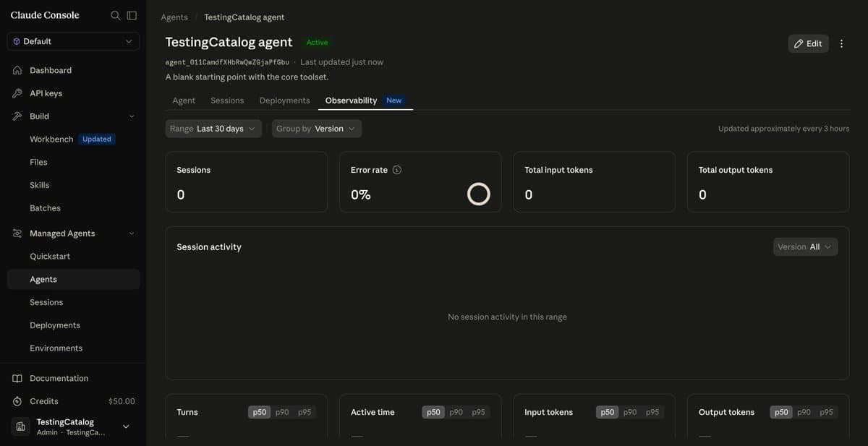Click the Dashboard home icon
Image resolution: width=868 pixels, height=446 pixels.
pyautogui.click(x=17, y=70)
